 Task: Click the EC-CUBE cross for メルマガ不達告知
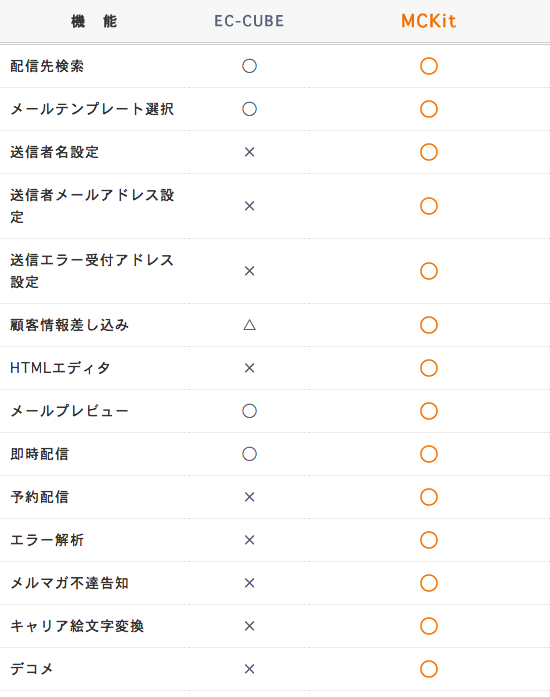tap(249, 583)
